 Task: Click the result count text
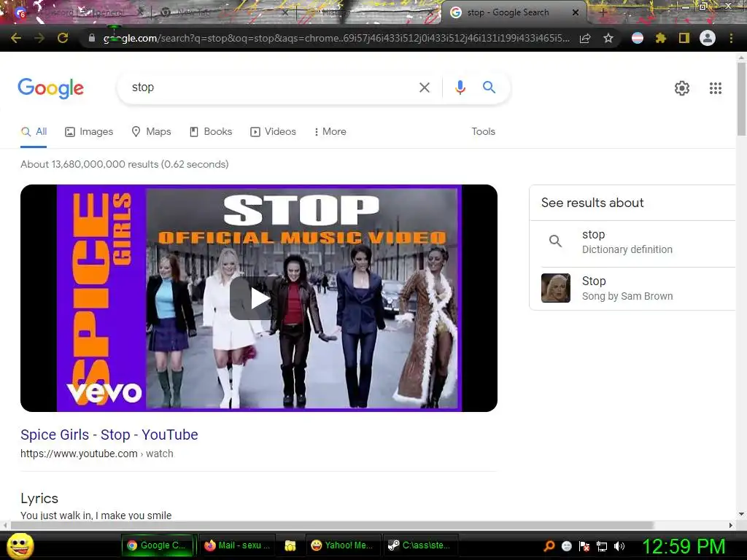point(124,164)
